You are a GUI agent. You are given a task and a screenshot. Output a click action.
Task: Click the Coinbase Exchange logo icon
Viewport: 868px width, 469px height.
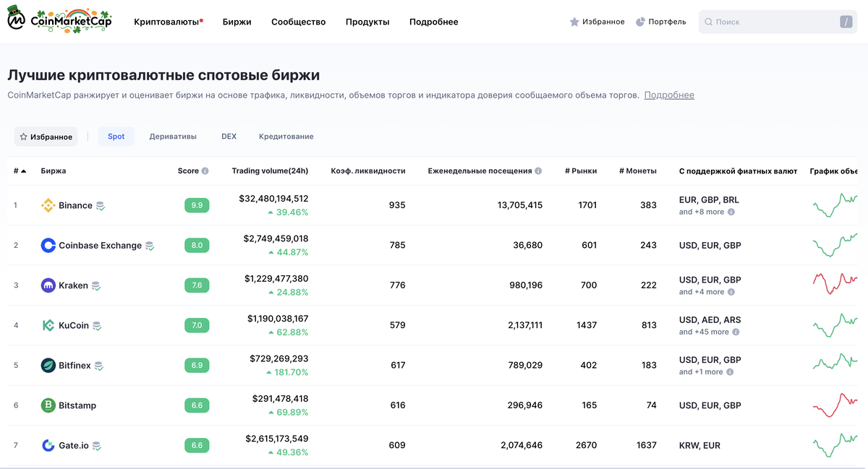click(48, 246)
